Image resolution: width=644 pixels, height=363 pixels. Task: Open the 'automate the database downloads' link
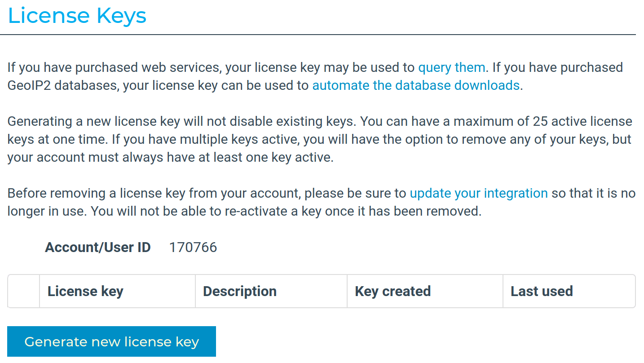click(x=415, y=85)
